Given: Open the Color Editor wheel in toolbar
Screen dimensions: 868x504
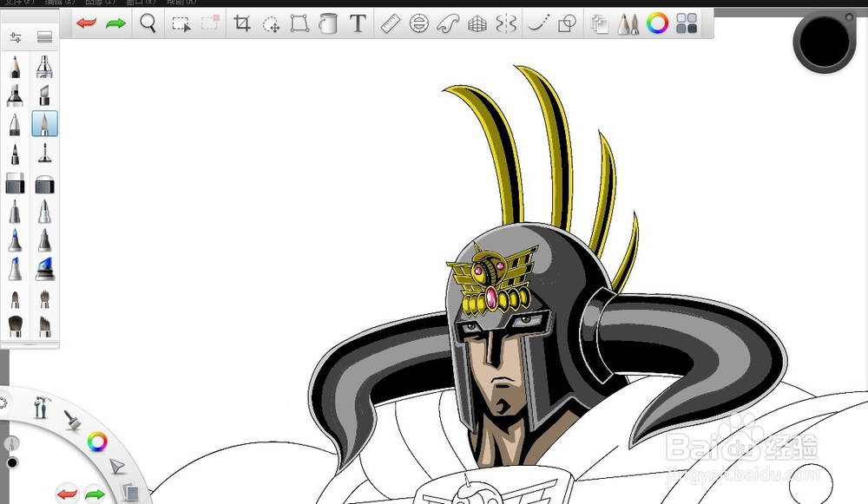Looking at the screenshot, I should 658,23.
